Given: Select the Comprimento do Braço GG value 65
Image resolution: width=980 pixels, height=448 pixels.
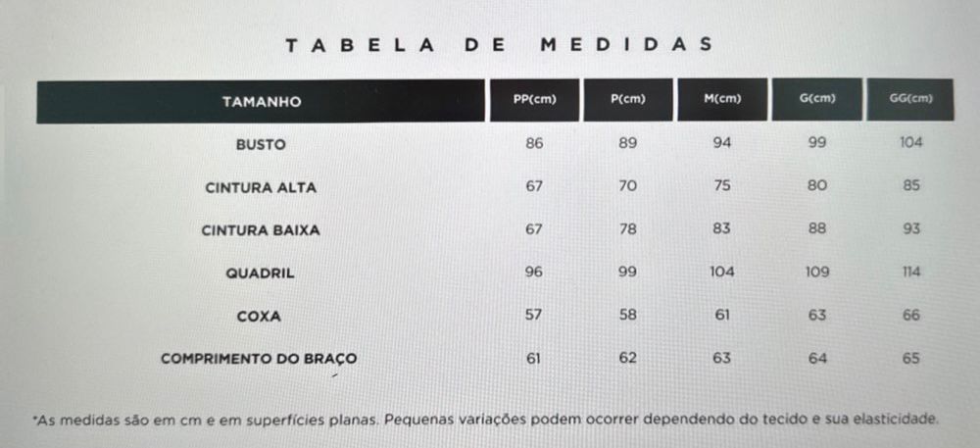Looking at the screenshot, I should pyautogui.click(x=910, y=359).
